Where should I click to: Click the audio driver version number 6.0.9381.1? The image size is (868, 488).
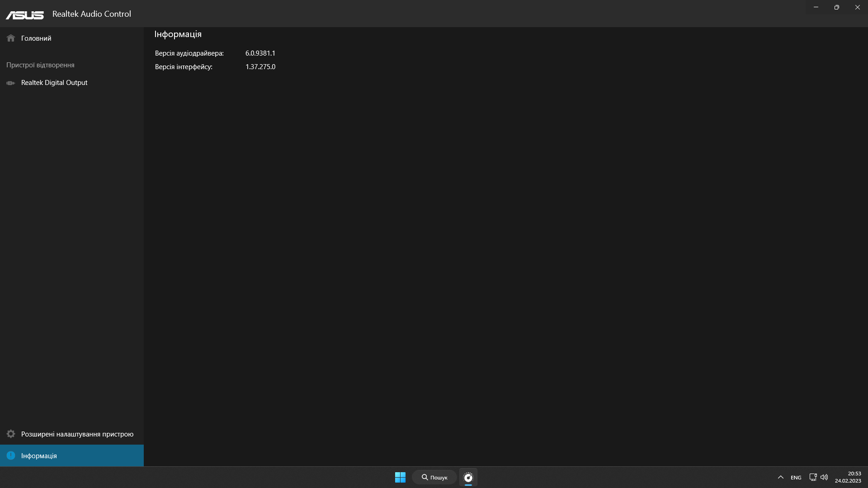pyautogui.click(x=260, y=53)
